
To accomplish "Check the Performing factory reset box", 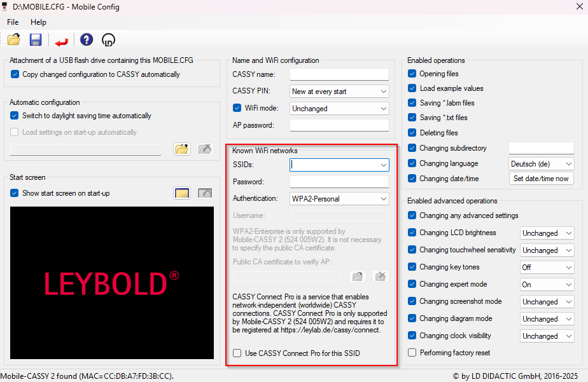I will 412,352.
